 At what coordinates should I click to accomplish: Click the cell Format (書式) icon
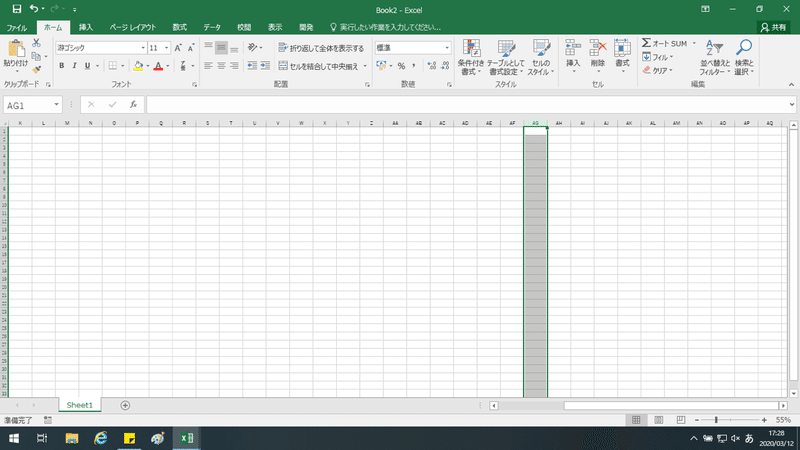click(x=622, y=48)
